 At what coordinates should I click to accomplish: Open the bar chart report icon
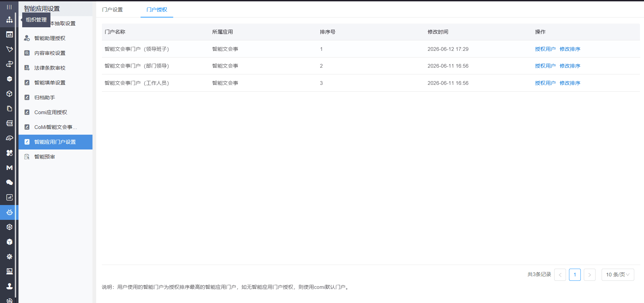click(x=9, y=197)
